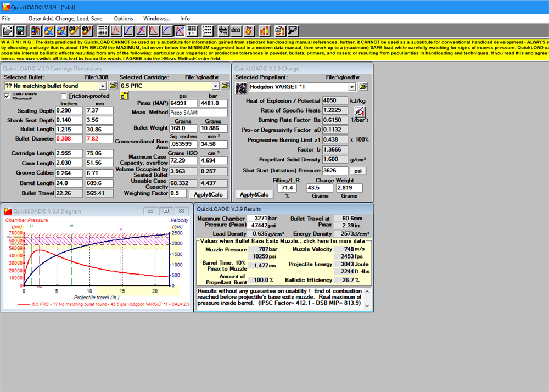Click the Weighting Factor field
The height and width of the screenshot is (392, 549).
coord(178,193)
